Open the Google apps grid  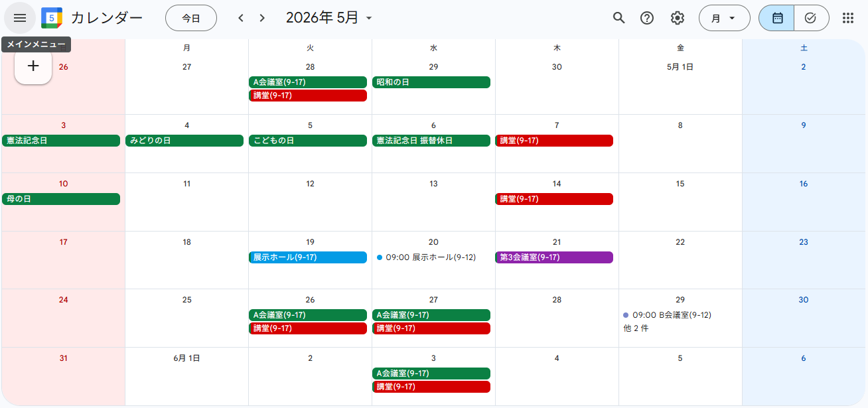click(847, 18)
